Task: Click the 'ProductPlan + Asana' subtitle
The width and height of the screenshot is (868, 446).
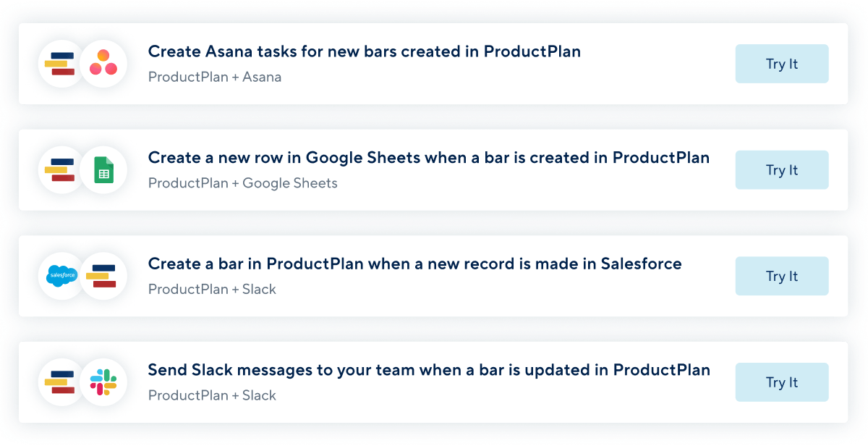Action: (x=214, y=77)
